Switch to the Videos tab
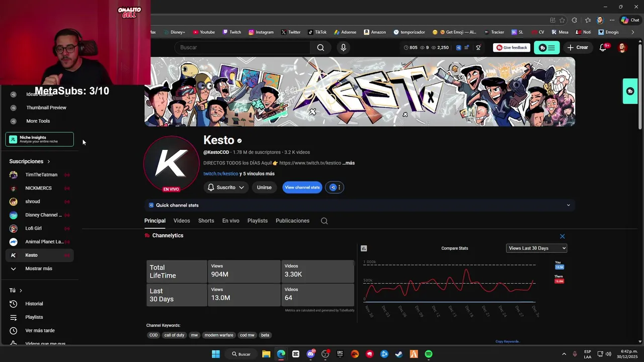 pos(182,221)
